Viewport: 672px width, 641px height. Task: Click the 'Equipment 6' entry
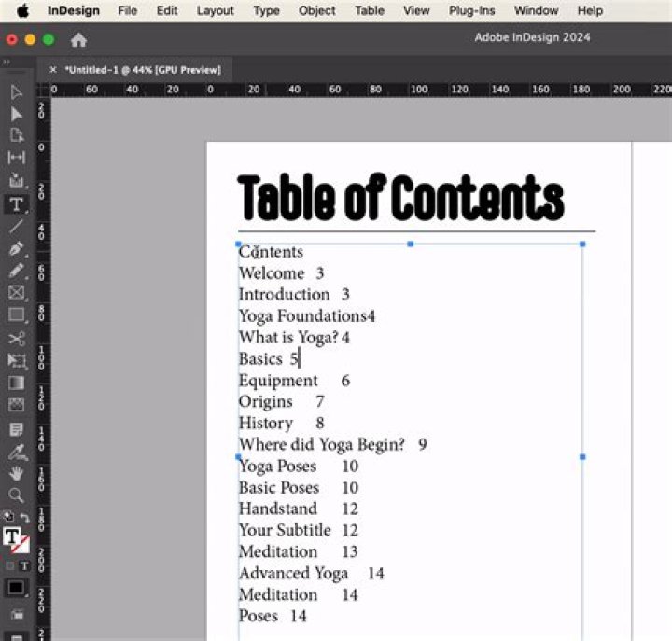pyautogui.click(x=294, y=381)
